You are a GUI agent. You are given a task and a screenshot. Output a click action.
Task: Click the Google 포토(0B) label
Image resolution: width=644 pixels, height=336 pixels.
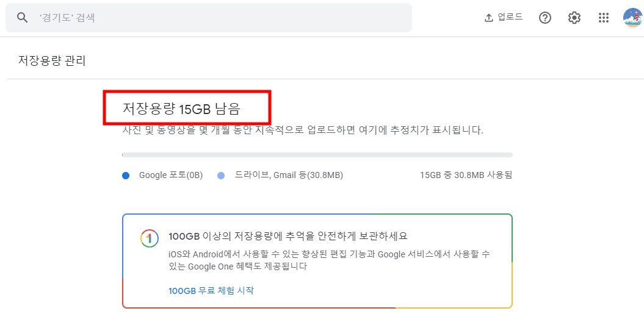coord(171,175)
